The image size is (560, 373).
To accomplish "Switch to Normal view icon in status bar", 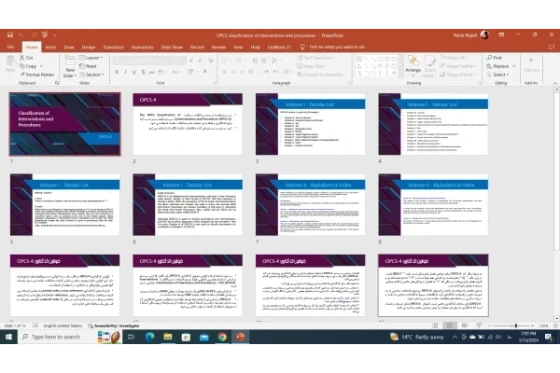I will (435, 326).
